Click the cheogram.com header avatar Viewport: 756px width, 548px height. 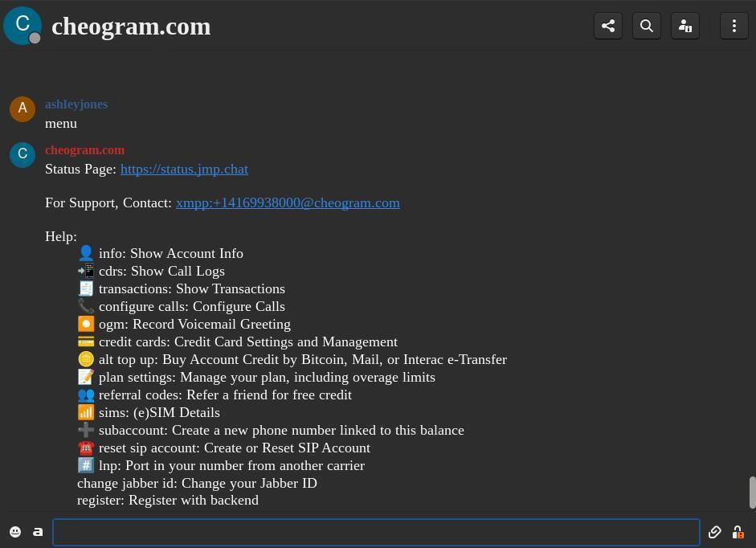22,26
